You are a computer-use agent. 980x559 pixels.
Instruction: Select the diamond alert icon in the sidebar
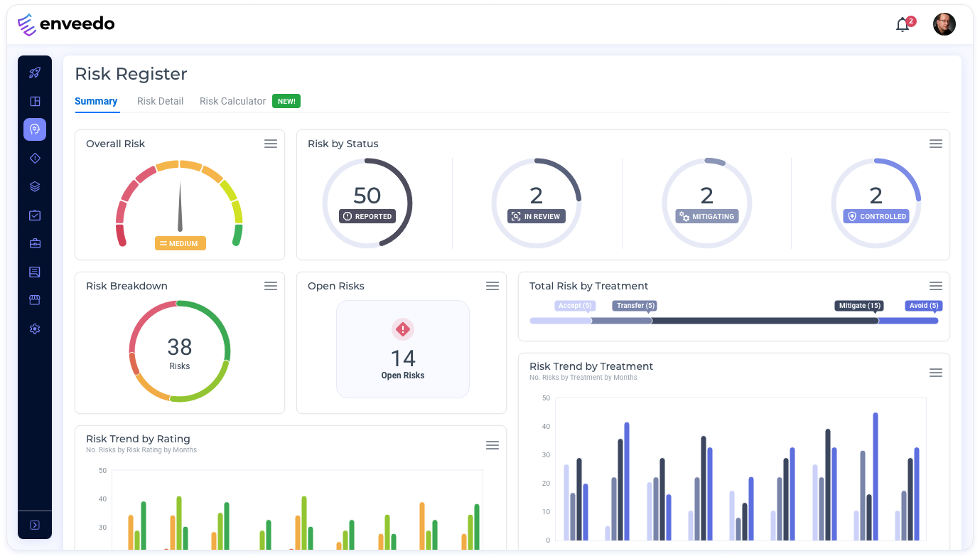click(x=34, y=158)
